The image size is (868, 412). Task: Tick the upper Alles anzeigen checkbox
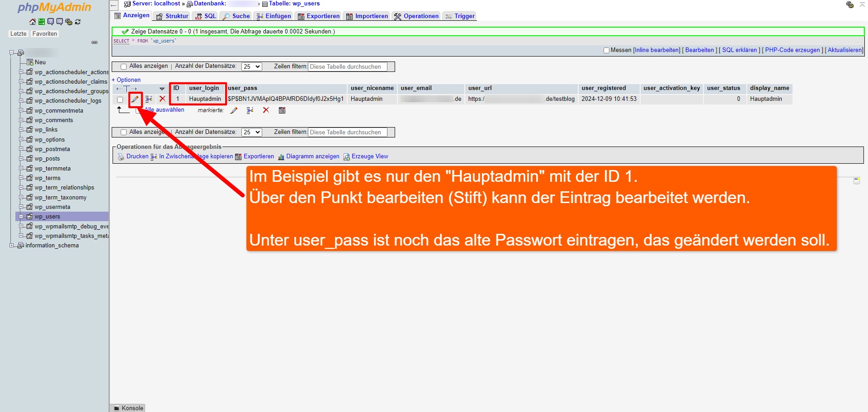pyautogui.click(x=123, y=66)
